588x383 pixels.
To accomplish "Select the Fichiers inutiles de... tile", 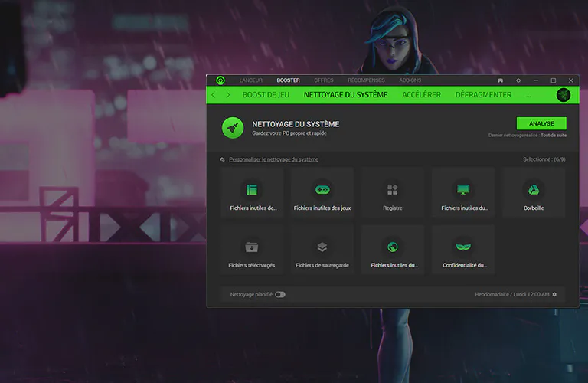I will (x=252, y=193).
